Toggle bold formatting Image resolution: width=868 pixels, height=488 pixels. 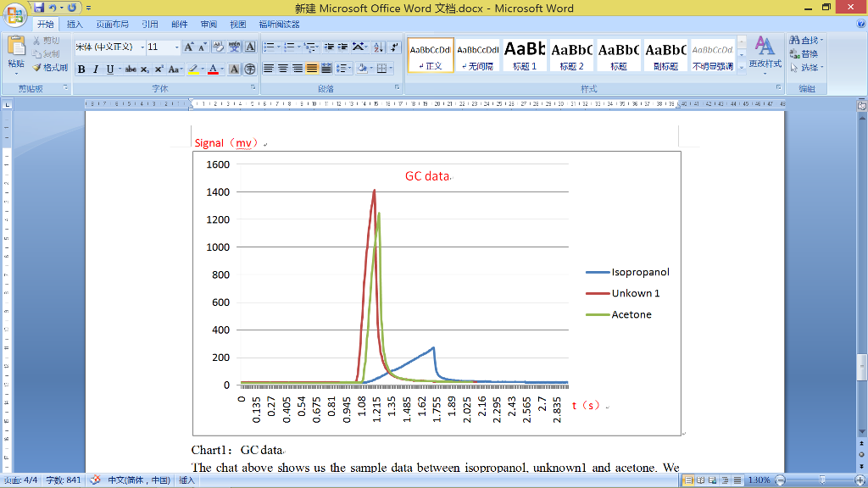tap(81, 69)
